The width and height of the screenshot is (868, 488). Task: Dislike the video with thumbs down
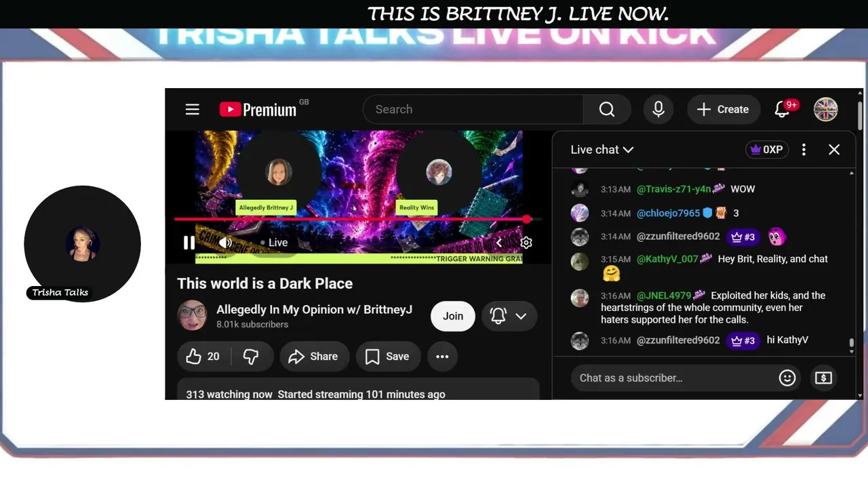[x=252, y=357]
